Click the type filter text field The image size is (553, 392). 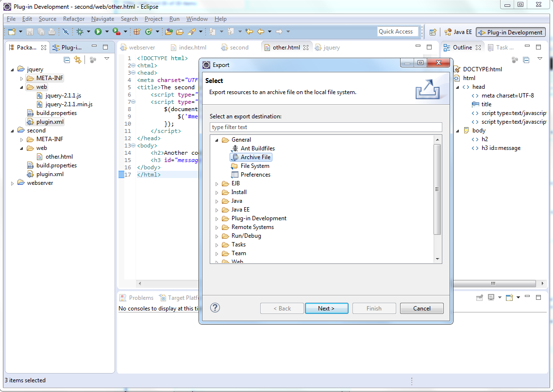coord(325,127)
